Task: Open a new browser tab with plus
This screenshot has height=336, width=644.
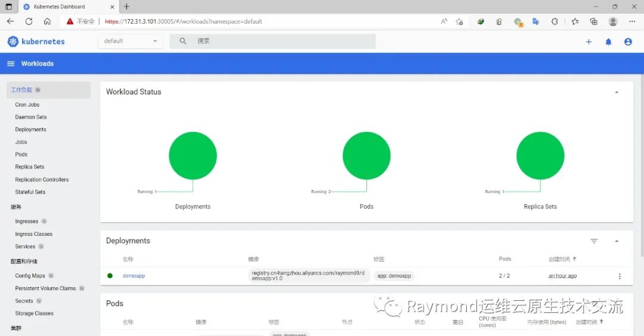Action: (126, 7)
